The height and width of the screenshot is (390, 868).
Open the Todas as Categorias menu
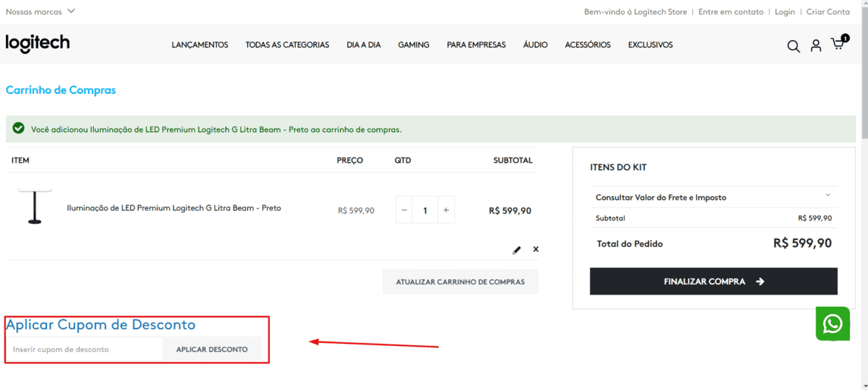pos(287,45)
